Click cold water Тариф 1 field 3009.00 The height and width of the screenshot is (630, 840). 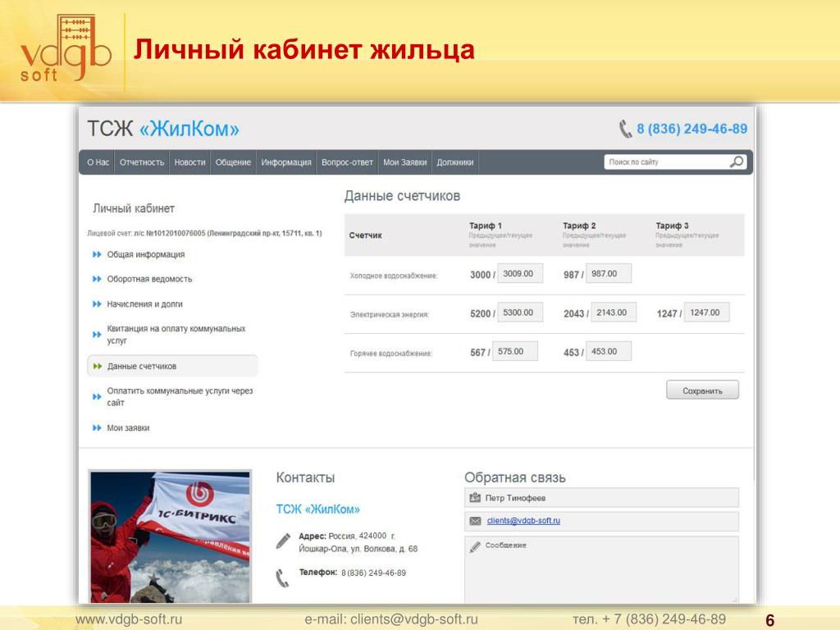519,273
